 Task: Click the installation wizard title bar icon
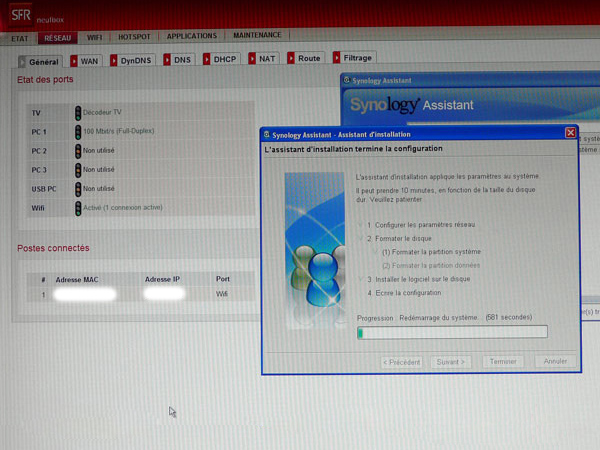pyautogui.click(x=266, y=135)
